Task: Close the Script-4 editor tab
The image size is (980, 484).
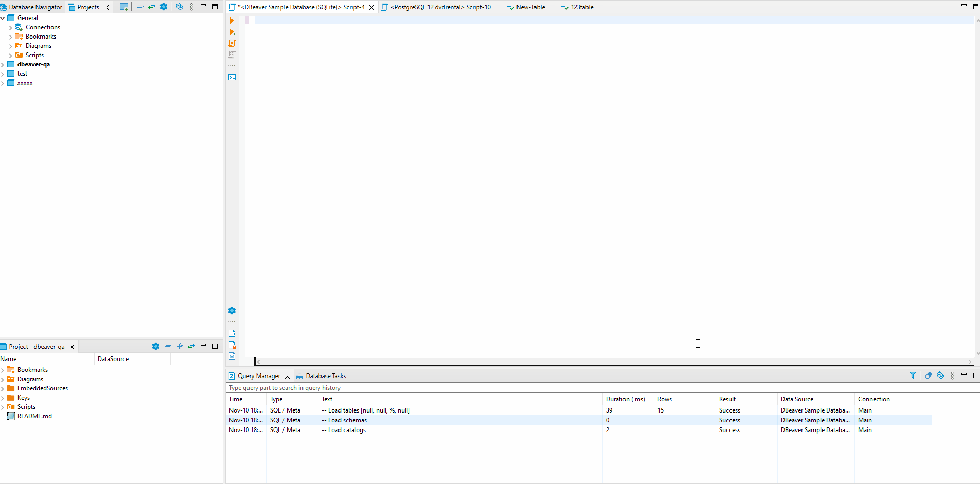Action: point(371,7)
